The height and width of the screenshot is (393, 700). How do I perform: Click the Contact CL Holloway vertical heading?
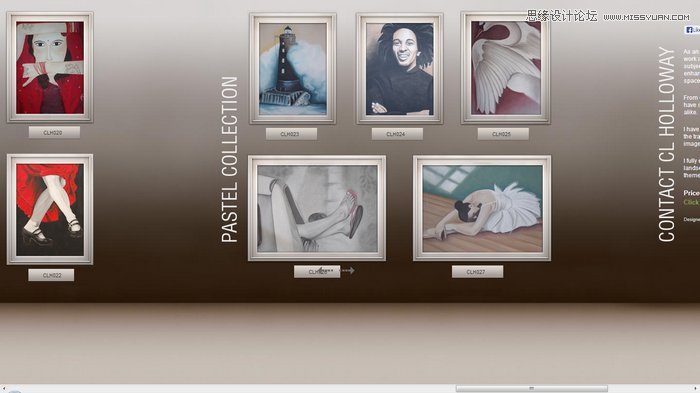pos(667,145)
